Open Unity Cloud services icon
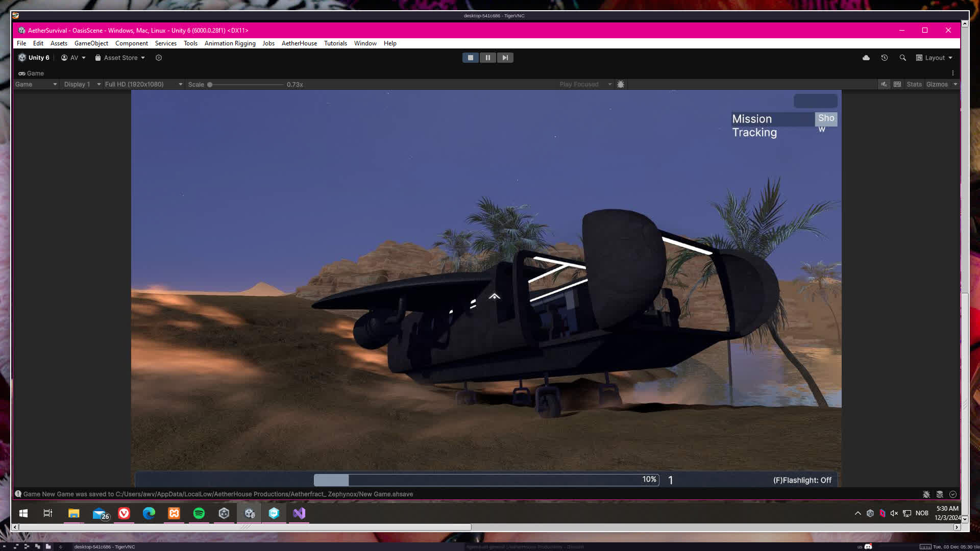 [x=866, y=58]
